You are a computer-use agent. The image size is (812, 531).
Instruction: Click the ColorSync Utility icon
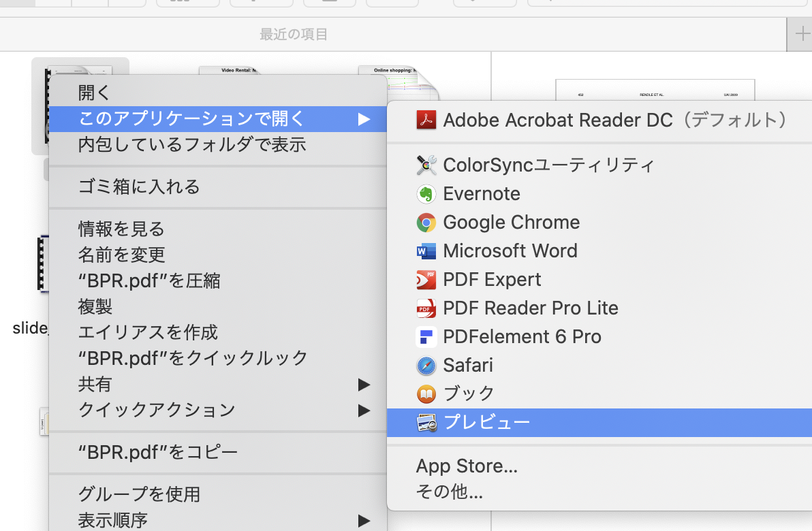point(426,165)
